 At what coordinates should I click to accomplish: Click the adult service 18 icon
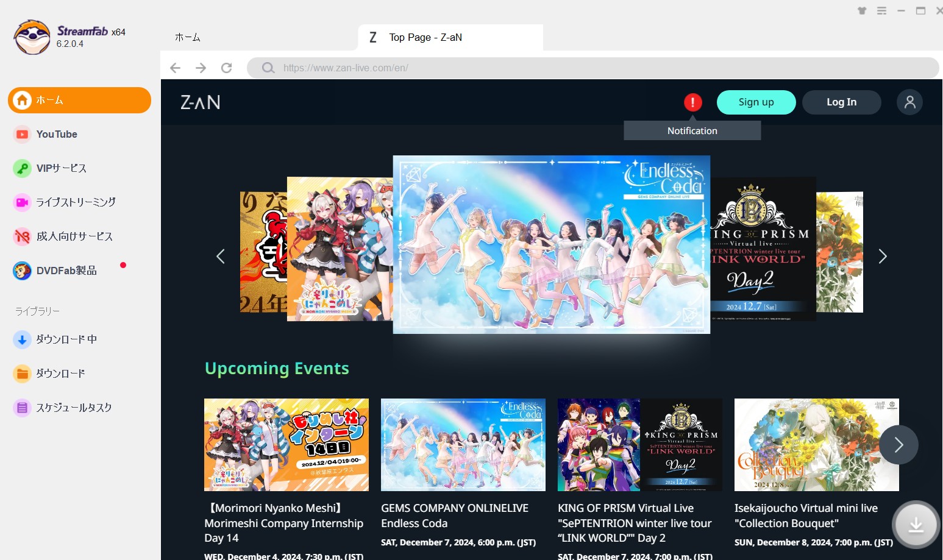(x=23, y=236)
